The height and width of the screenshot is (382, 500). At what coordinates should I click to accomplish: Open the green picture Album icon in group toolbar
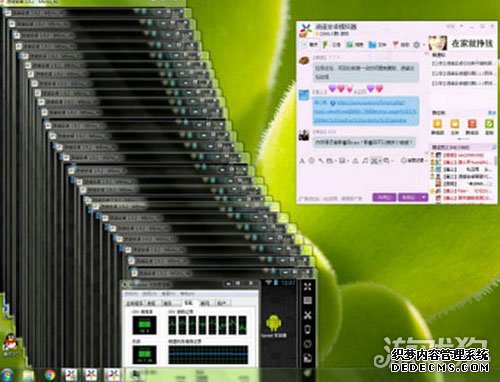pyautogui.click(x=349, y=44)
